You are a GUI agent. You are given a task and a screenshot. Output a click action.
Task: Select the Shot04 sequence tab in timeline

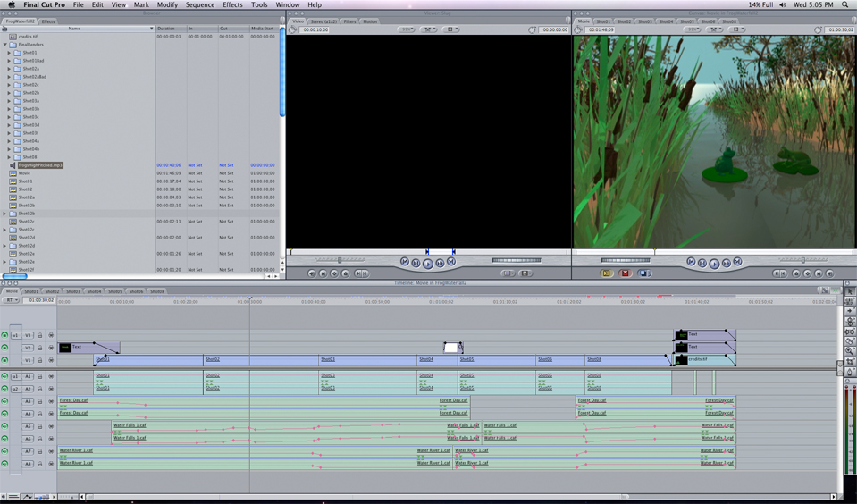[x=93, y=290]
